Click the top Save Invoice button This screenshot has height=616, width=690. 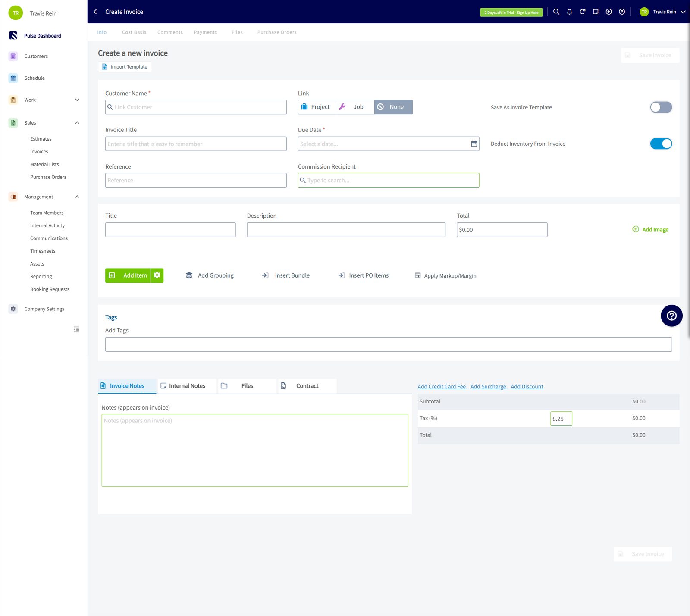point(650,55)
